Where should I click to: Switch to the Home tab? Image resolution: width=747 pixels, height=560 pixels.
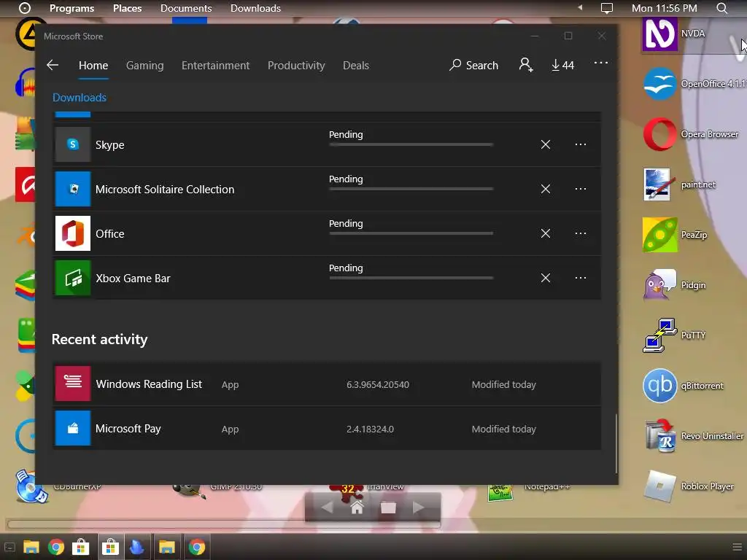93,65
